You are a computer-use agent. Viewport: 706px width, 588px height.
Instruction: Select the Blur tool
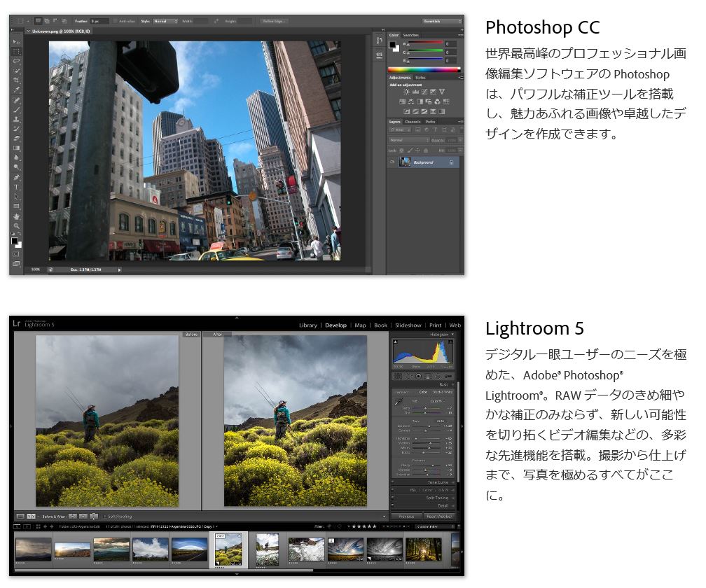[x=16, y=158]
